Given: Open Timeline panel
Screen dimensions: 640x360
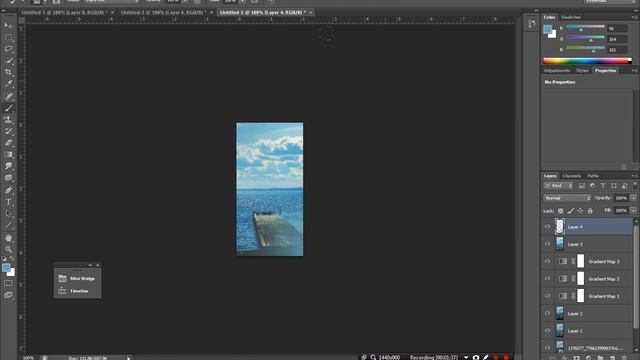Looking at the screenshot, I should (x=74, y=291).
